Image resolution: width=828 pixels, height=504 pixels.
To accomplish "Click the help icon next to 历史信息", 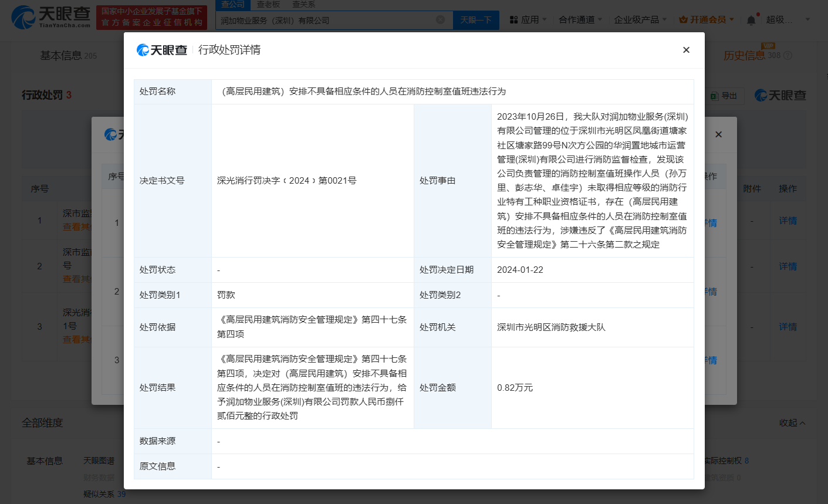I will pyautogui.click(x=788, y=56).
